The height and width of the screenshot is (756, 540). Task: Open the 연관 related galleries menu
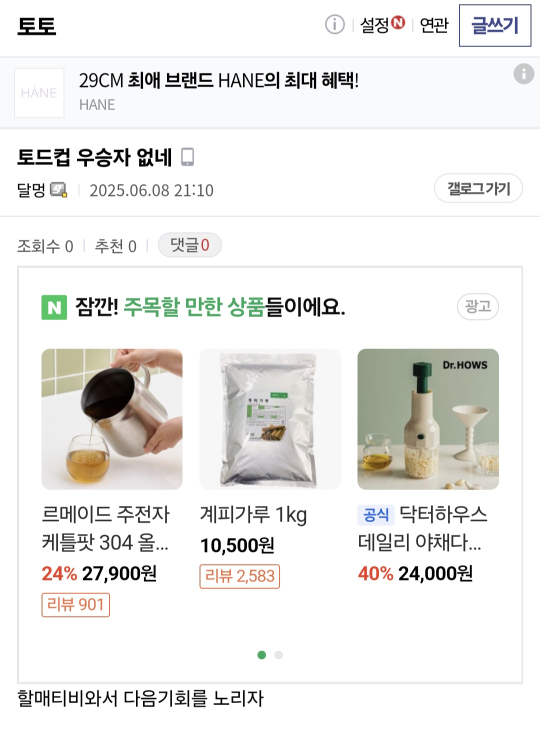click(x=433, y=25)
